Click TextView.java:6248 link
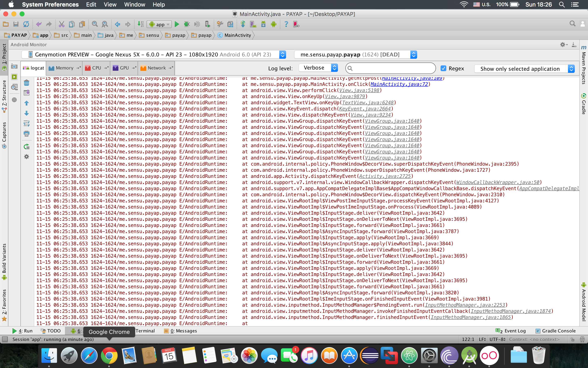The height and width of the screenshot is (368, 588). (368, 103)
